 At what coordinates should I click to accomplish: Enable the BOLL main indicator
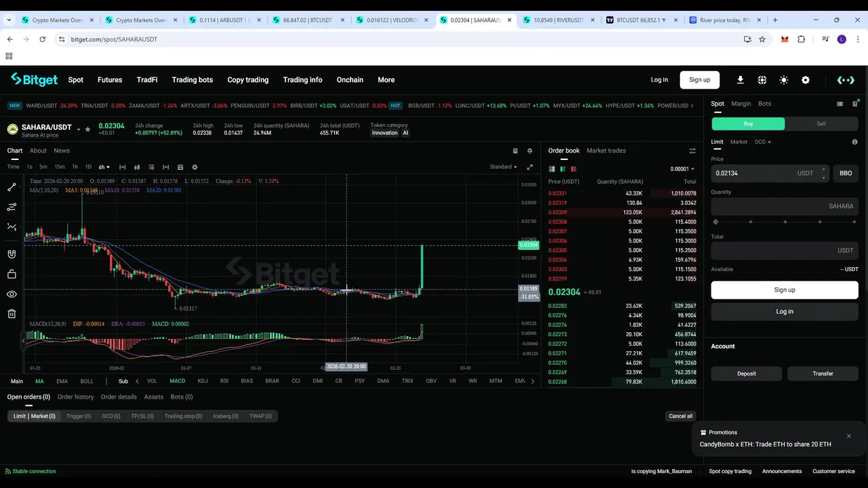pos(87,381)
